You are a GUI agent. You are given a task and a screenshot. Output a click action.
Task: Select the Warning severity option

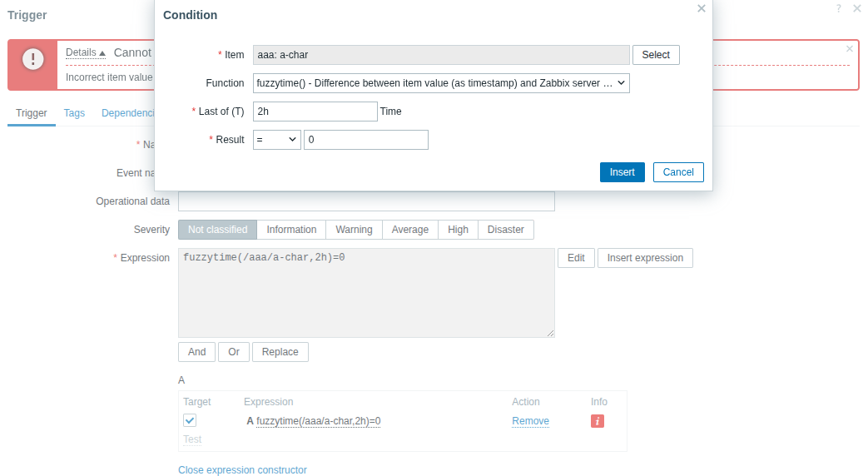pos(354,230)
